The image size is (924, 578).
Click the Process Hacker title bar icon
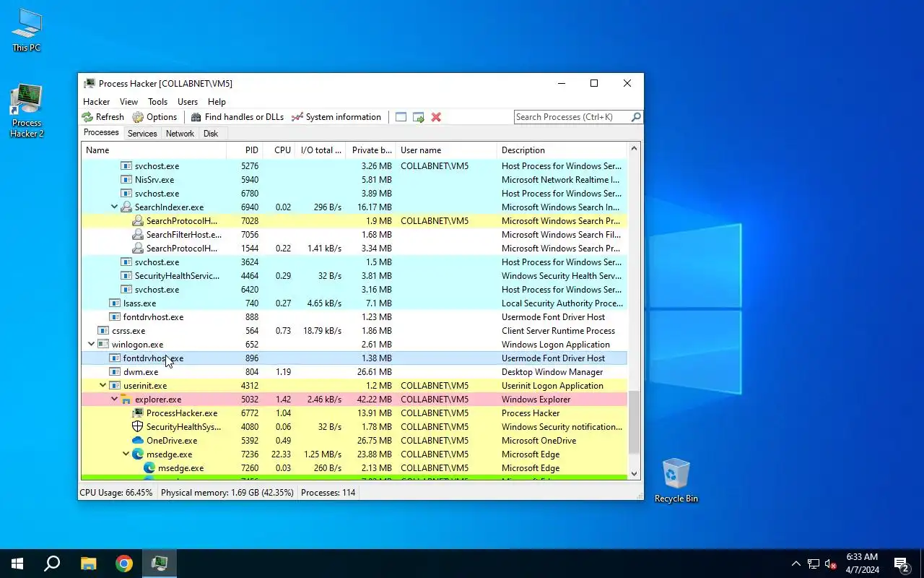(90, 84)
